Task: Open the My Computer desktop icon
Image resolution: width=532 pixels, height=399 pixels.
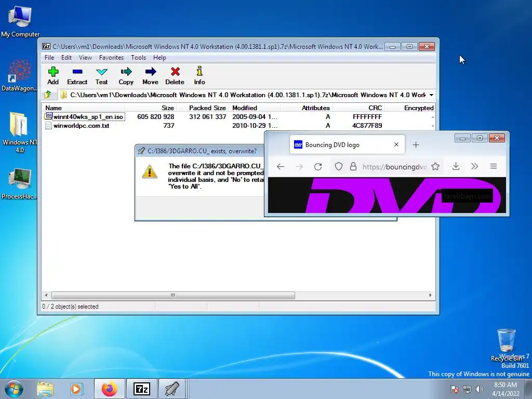Action: pyautogui.click(x=20, y=22)
